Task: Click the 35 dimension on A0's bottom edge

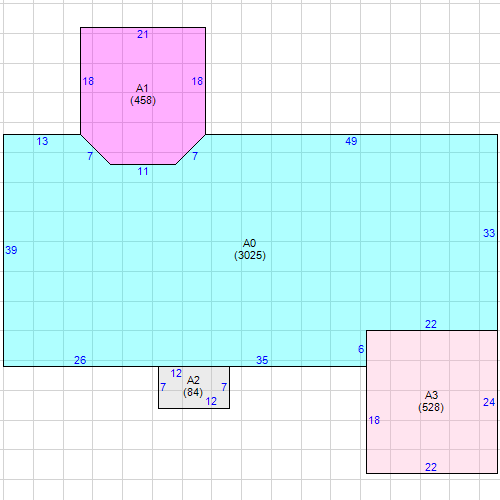Action: [x=262, y=360]
